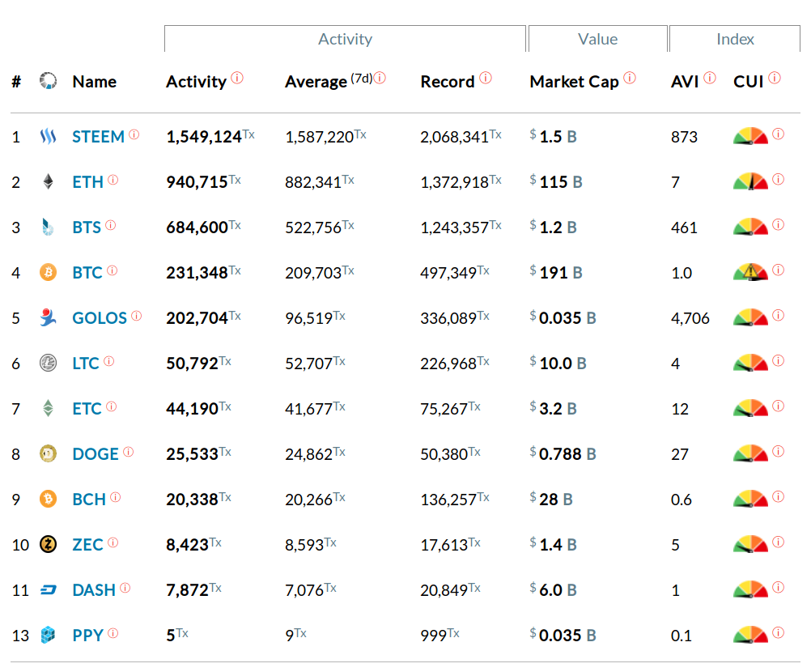Select the Value group tab

[x=598, y=39]
